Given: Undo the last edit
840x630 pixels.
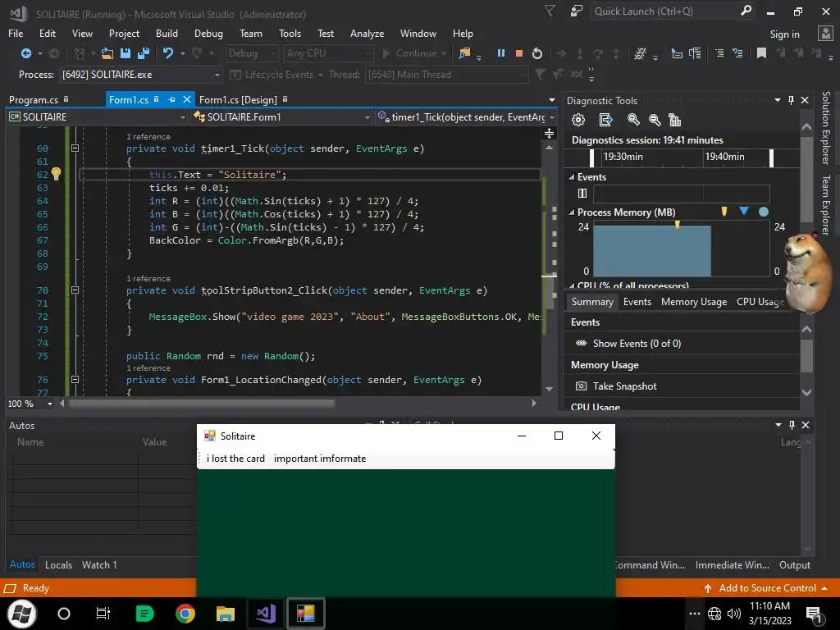Looking at the screenshot, I should (x=168, y=53).
